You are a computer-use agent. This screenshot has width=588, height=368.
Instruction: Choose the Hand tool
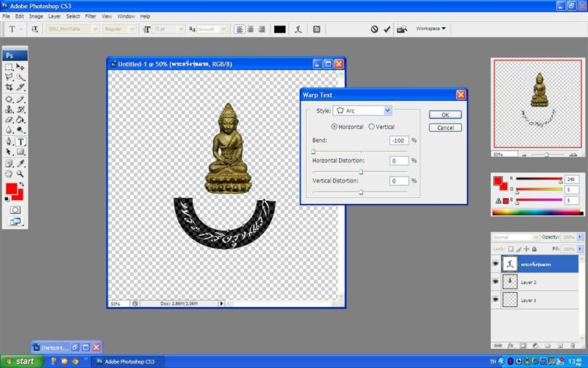[10, 174]
